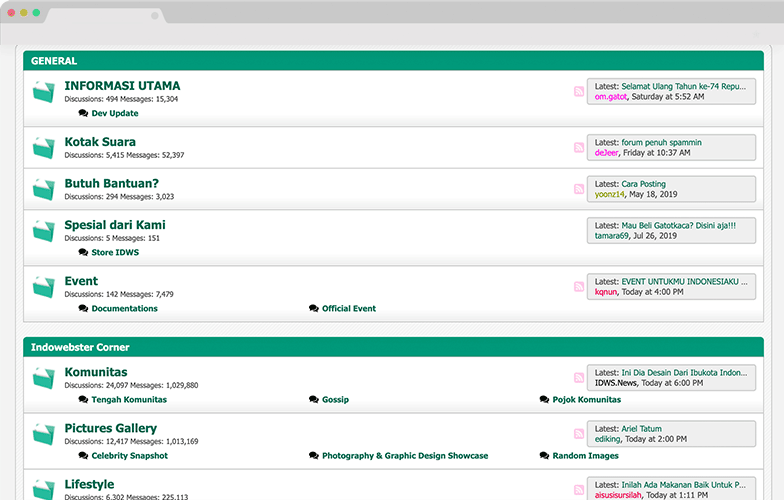Open latest thread 'Ariel Tatum'
This screenshot has width=784, height=500.
(642, 428)
